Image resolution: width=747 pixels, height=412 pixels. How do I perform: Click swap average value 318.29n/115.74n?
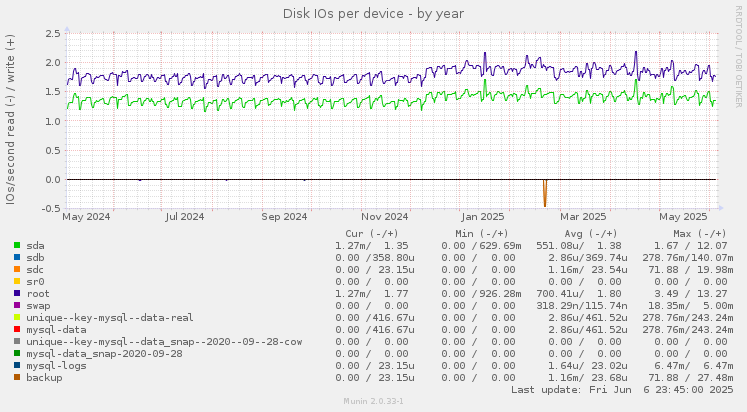coord(582,306)
